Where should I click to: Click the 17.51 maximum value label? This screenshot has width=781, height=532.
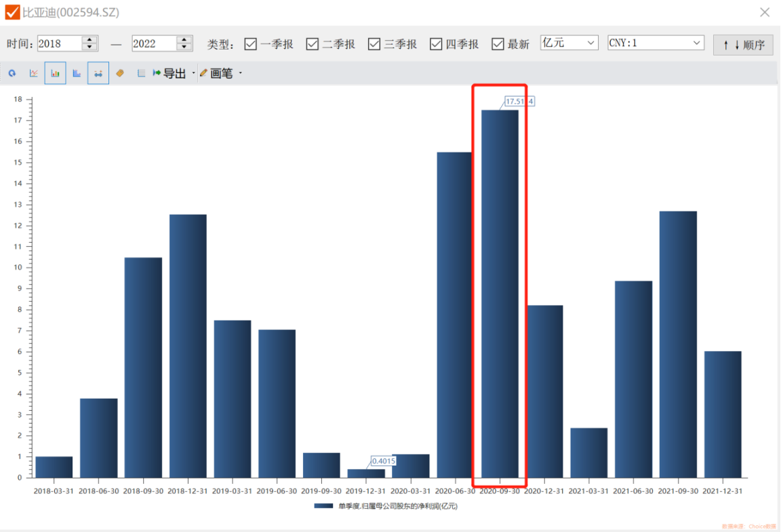pyautogui.click(x=519, y=101)
